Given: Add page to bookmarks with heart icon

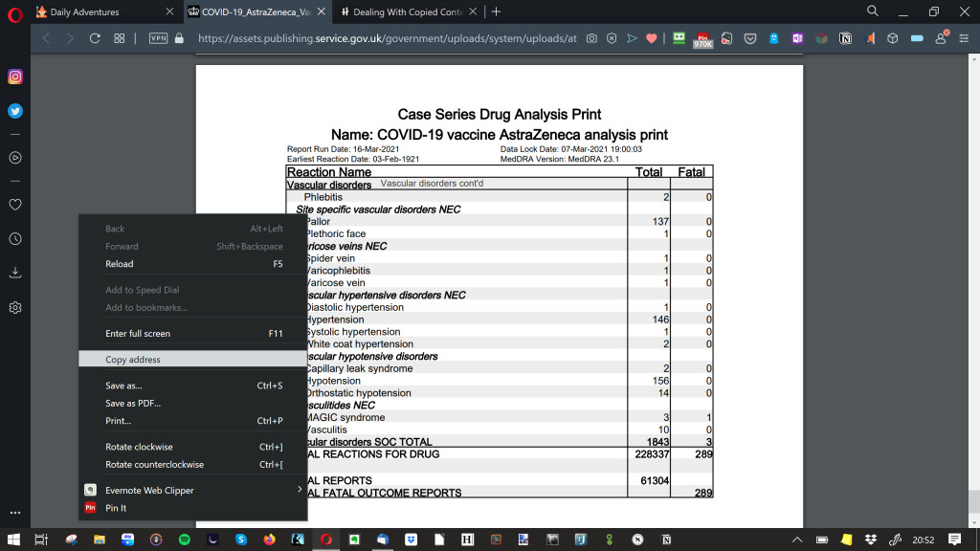Looking at the screenshot, I should pos(651,38).
